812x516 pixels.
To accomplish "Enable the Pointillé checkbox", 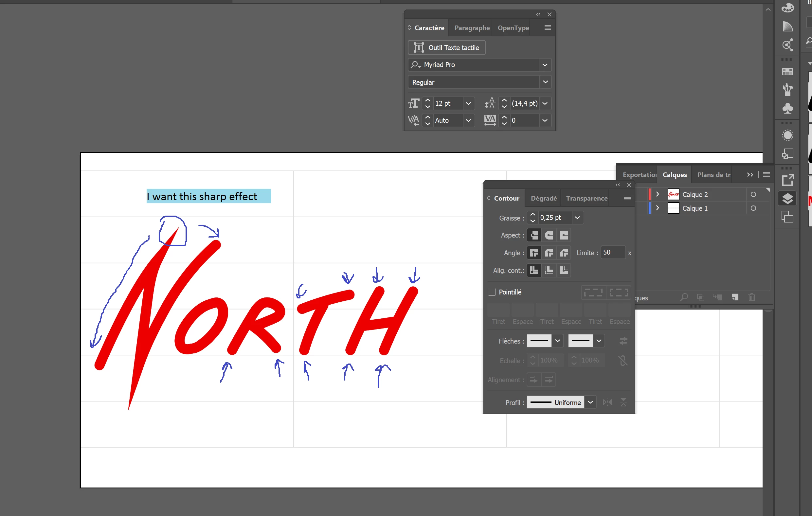I will point(492,292).
